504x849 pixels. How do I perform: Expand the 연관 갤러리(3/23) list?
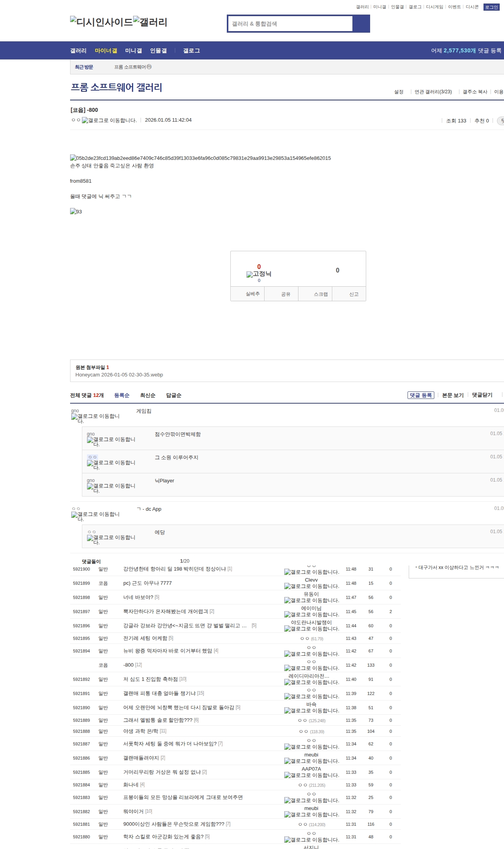click(x=433, y=92)
